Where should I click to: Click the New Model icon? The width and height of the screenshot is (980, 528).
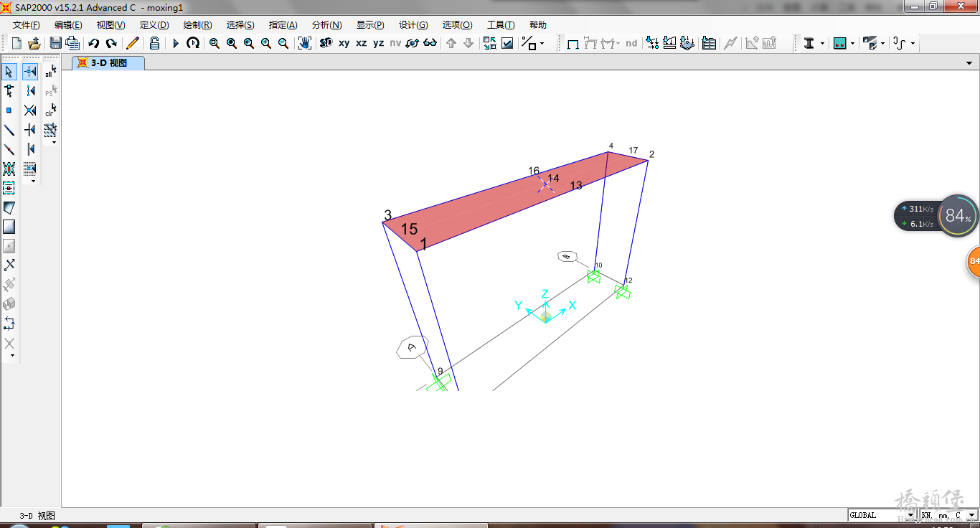click(x=17, y=43)
